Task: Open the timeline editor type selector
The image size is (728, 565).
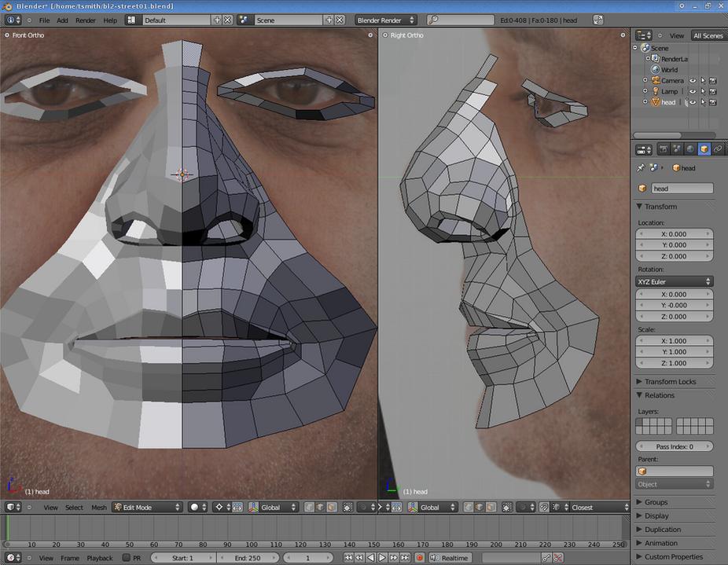Action: coord(13,558)
